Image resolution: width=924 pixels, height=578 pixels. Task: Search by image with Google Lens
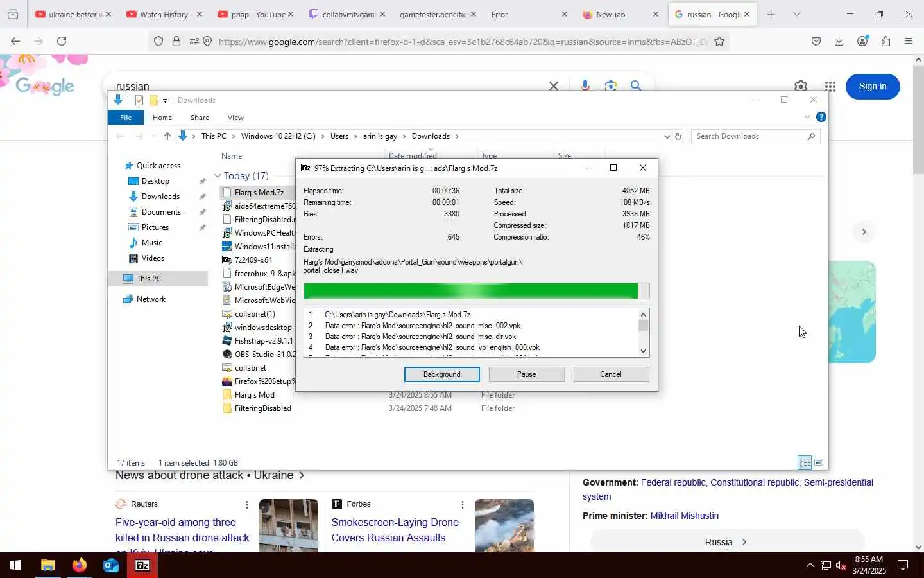click(610, 85)
